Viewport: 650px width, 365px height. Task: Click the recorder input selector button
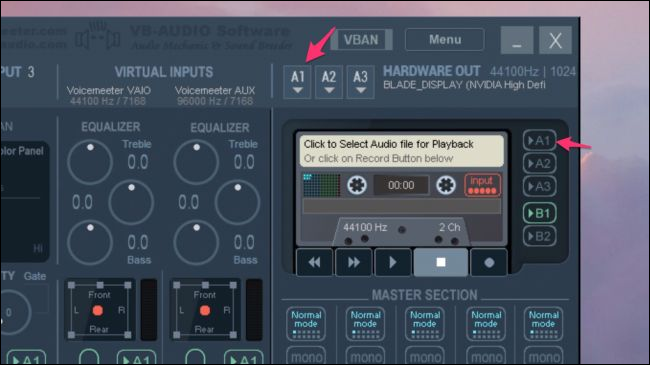(x=482, y=185)
